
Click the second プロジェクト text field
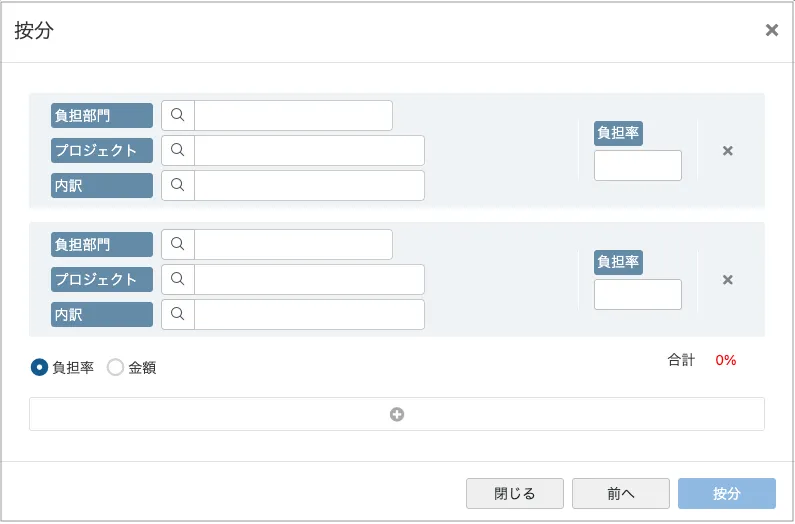(x=309, y=280)
